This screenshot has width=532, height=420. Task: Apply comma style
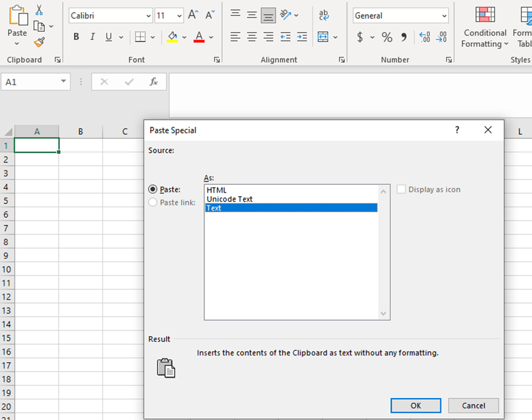(x=404, y=37)
